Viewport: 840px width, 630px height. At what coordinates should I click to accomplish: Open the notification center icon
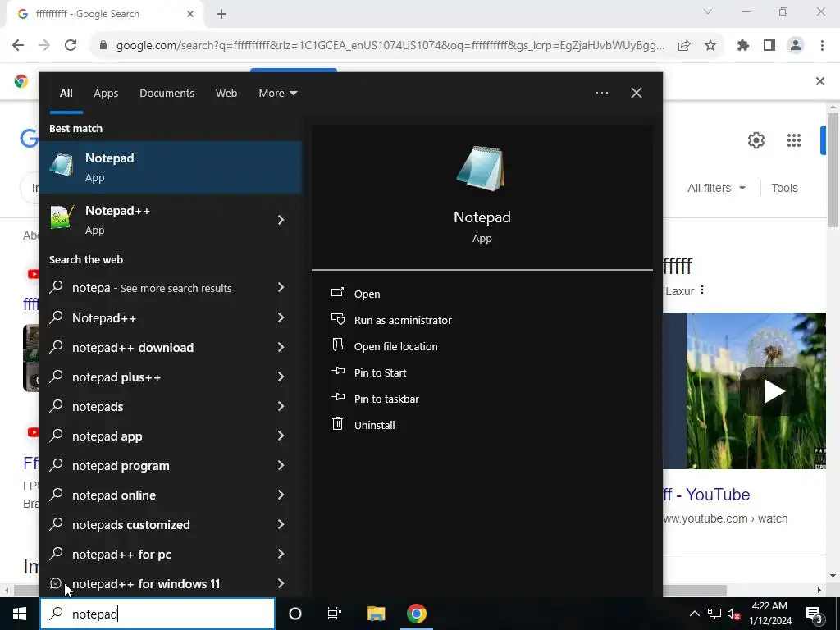814,614
